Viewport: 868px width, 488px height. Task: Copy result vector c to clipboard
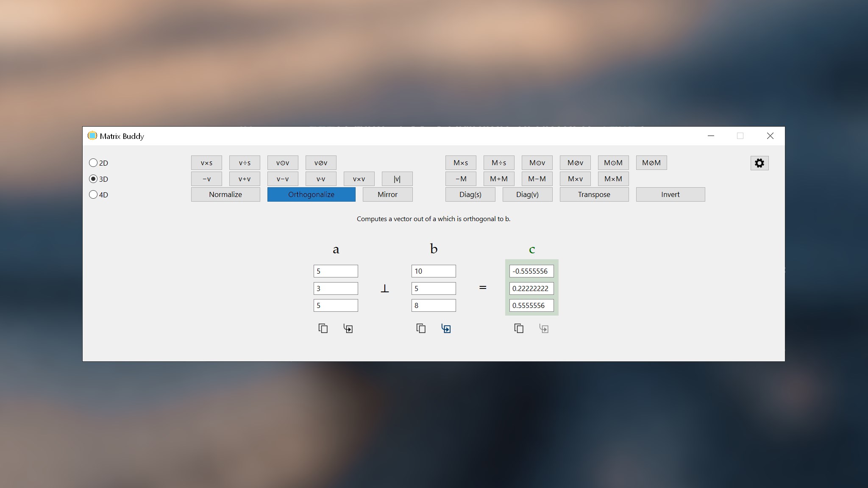[x=519, y=328]
